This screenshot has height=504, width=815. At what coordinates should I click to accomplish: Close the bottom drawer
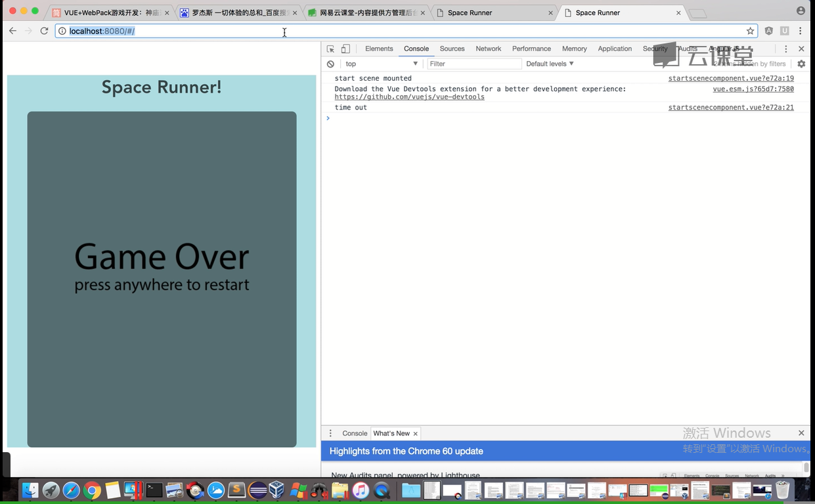point(801,433)
